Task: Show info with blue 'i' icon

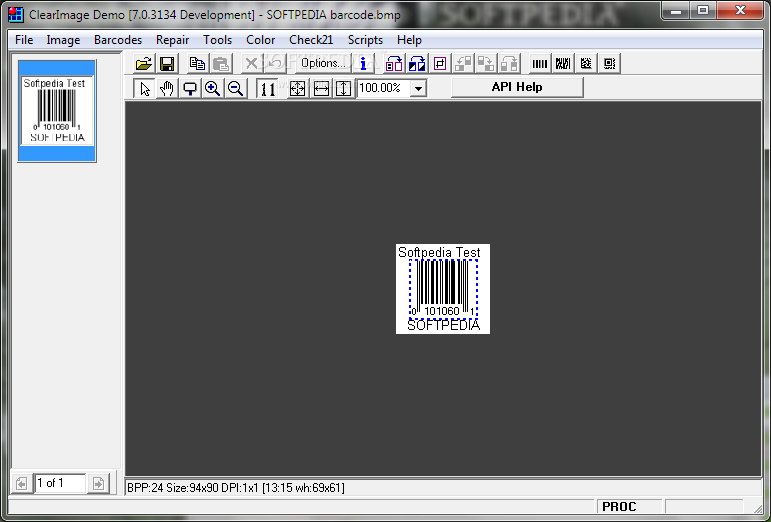Action: click(363, 63)
